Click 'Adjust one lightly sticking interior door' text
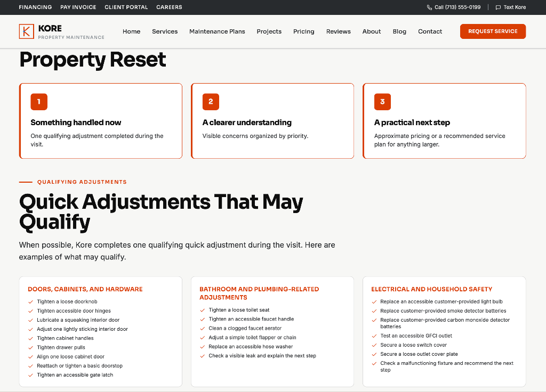Image resolution: width=546 pixels, height=392 pixels. point(82,329)
